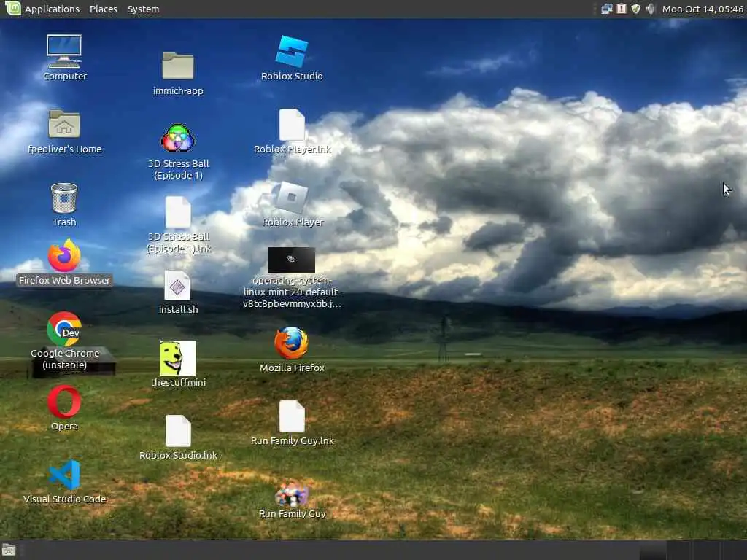The image size is (747, 560).
Task: Click the update manager shield tray icon
Action: 636,9
